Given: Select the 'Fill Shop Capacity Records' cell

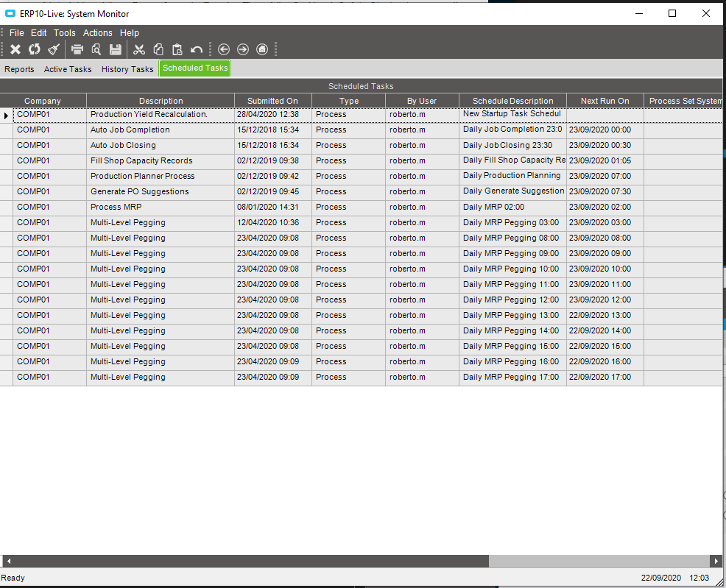Looking at the screenshot, I should pos(161,161).
